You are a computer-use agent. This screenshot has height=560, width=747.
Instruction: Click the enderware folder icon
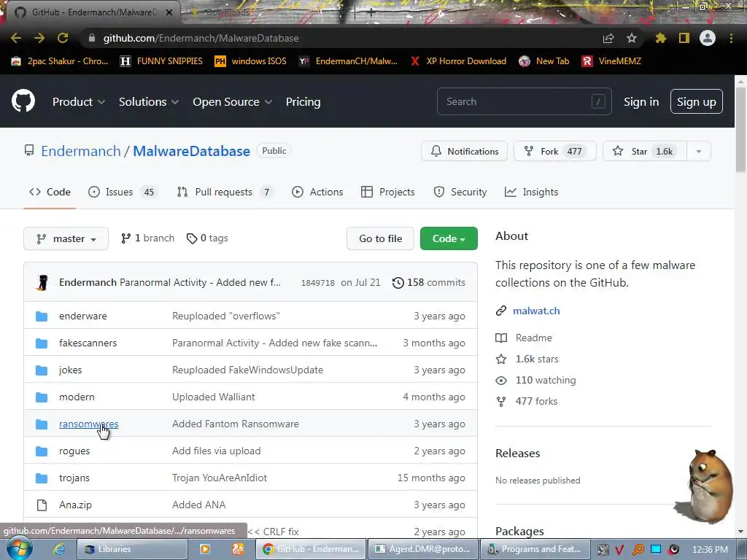click(42, 316)
